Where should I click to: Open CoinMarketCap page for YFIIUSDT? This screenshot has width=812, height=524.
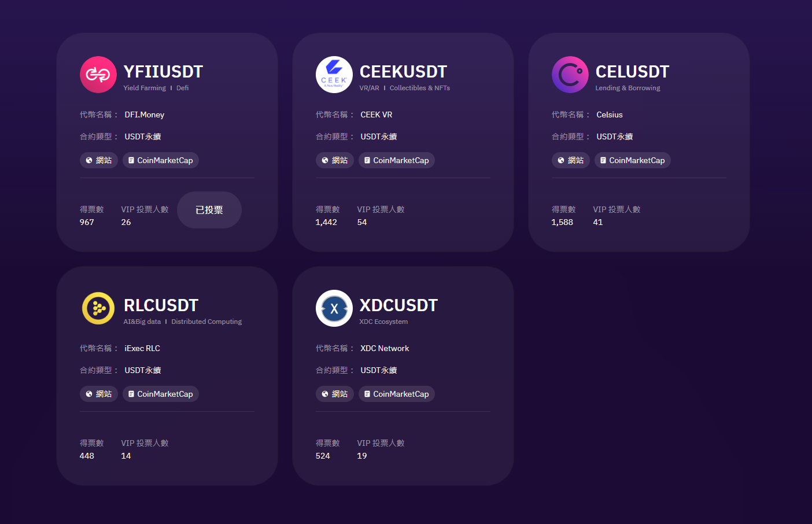161,160
